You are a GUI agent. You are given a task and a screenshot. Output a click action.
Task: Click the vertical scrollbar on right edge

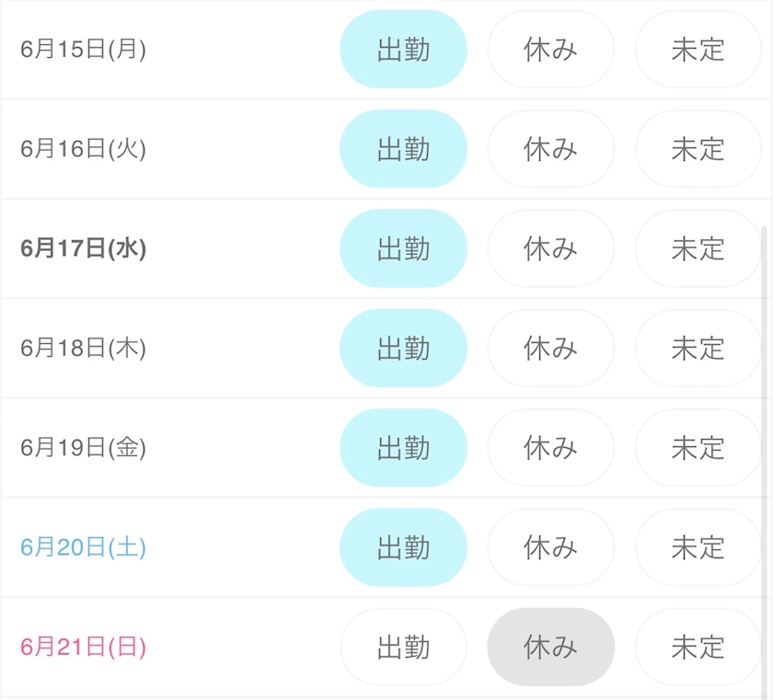point(766,461)
